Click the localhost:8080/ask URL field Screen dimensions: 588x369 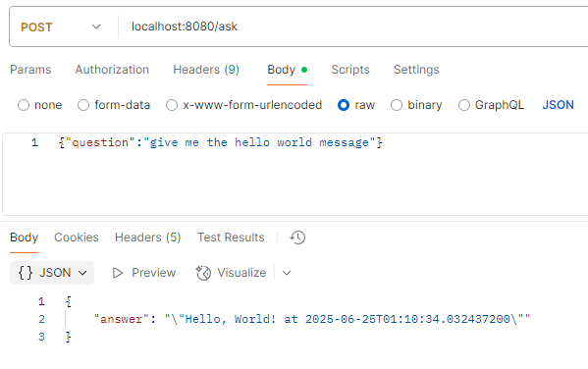(185, 26)
